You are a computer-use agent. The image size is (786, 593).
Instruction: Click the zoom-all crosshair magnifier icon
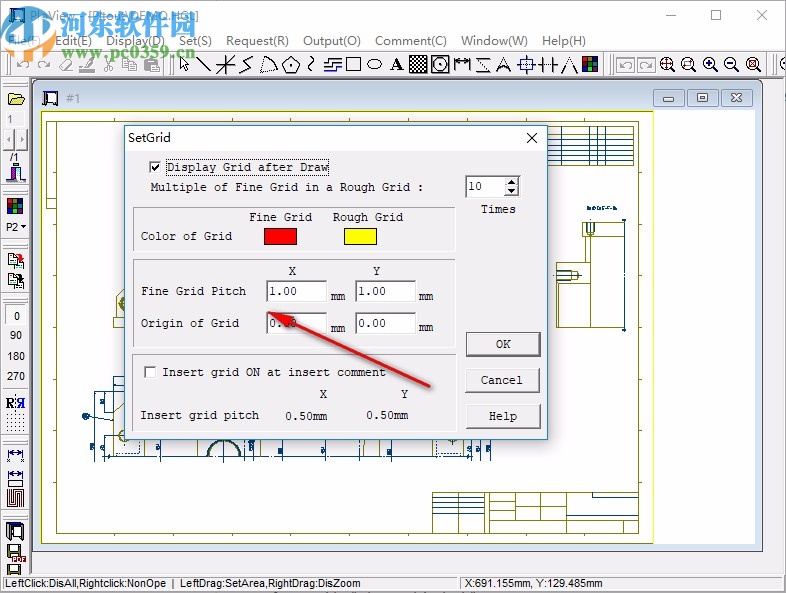(667, 64)
